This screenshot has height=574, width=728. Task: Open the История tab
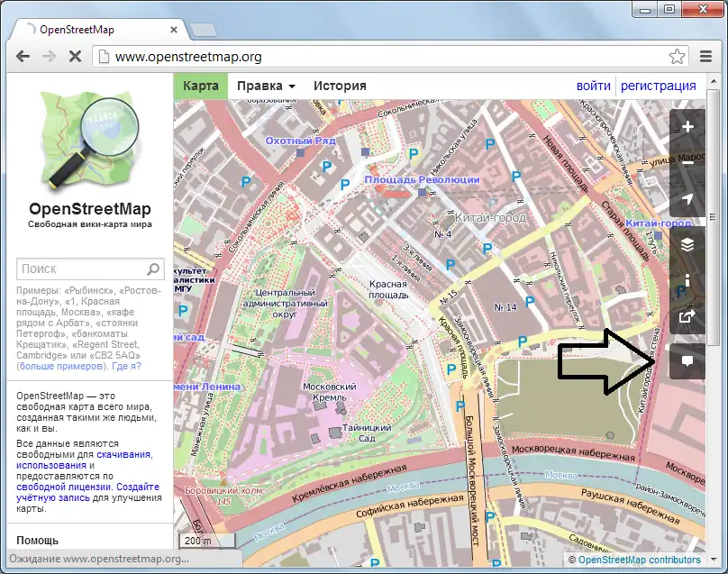(340, 86)
